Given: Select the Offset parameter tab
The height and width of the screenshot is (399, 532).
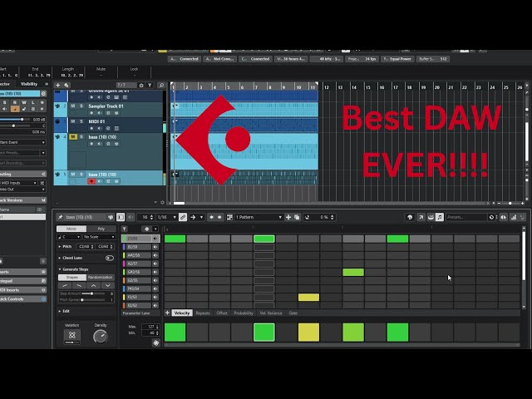Looking at the screenshot, I should click(x=222, y=313).
